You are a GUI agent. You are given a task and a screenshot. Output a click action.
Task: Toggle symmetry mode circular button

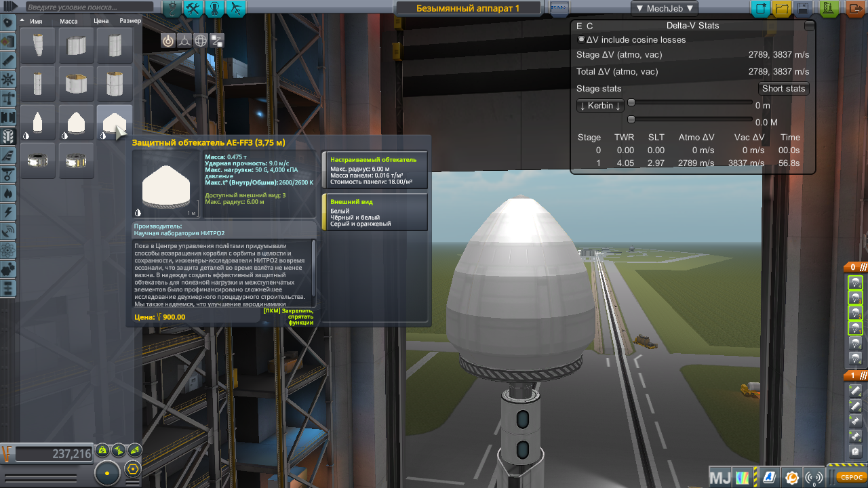click(108, 472)
